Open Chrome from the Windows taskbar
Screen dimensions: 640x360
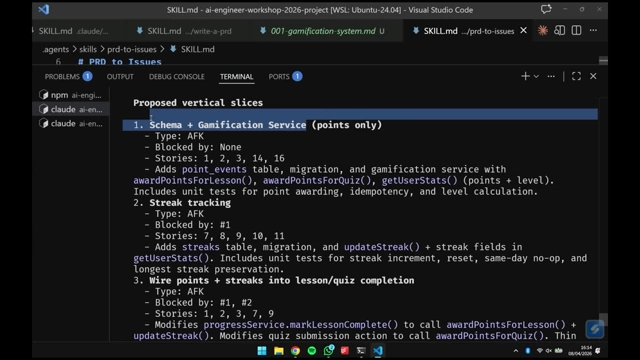tap(295, 351)
